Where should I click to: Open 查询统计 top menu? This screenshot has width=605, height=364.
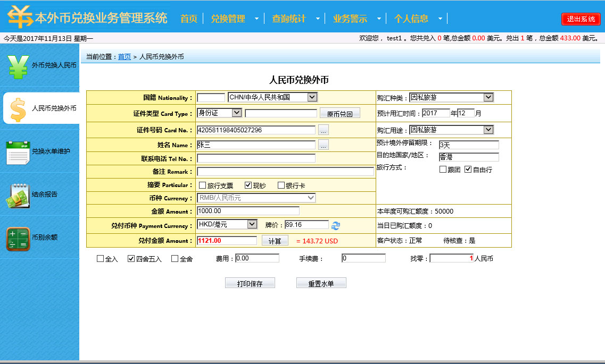tap(289, 19)
